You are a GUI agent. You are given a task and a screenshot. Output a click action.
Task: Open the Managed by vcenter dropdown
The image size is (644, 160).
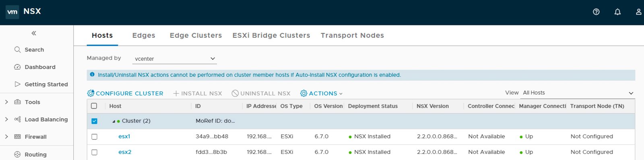(x=175, y=59)
